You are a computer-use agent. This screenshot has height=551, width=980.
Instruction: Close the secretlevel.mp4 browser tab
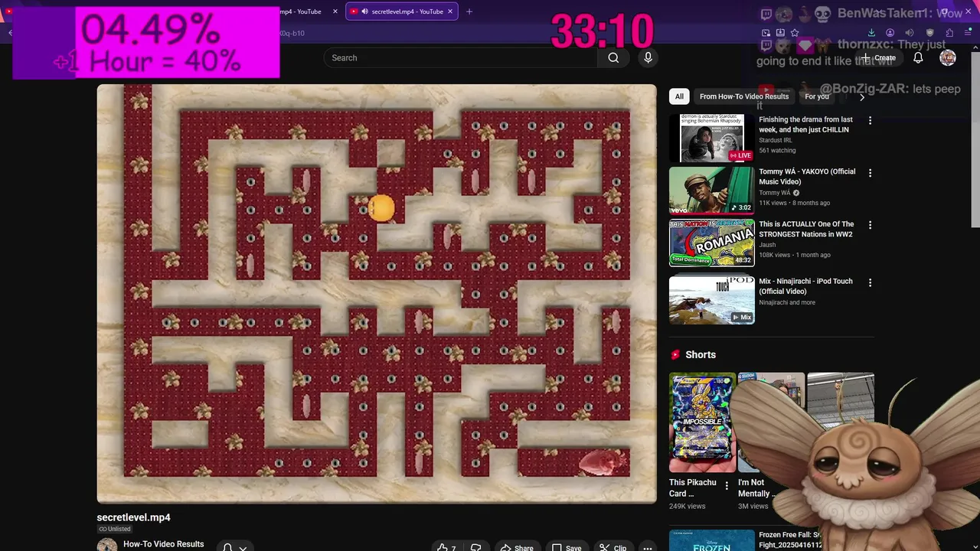click(x=450, y=11)
